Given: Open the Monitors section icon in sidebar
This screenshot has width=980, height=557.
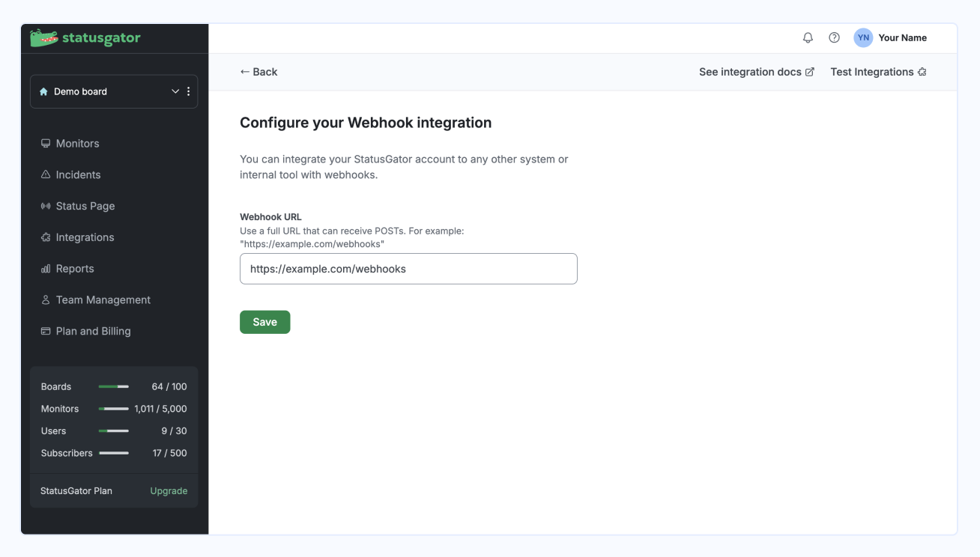Looking at the screenshot, I should (x=46, y=143).
